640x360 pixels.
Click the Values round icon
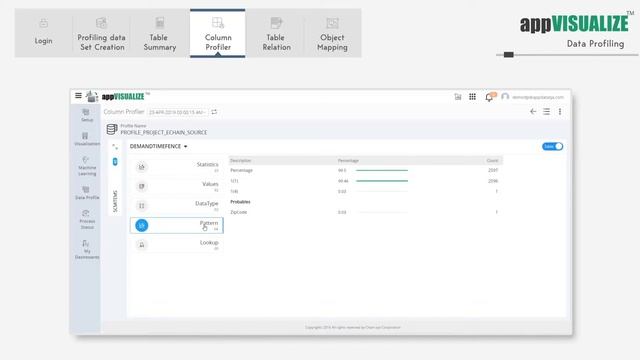tap(142, 186)
